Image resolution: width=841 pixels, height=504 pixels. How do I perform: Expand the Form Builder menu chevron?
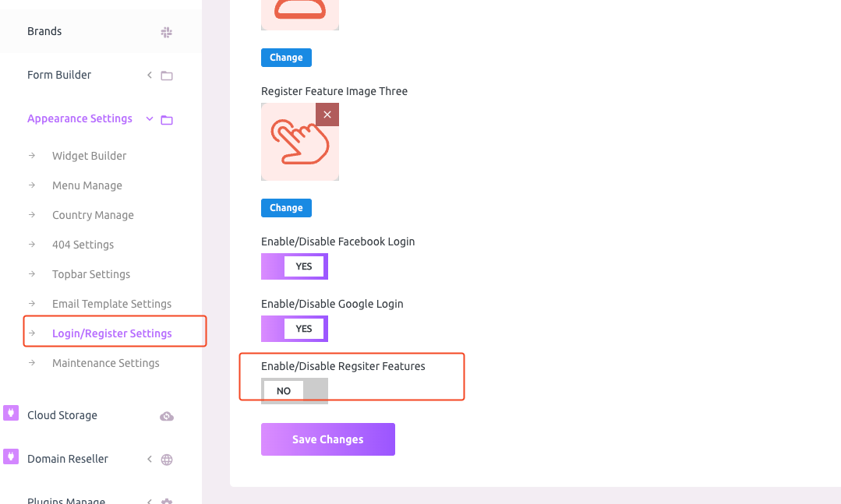click(150, 75)
